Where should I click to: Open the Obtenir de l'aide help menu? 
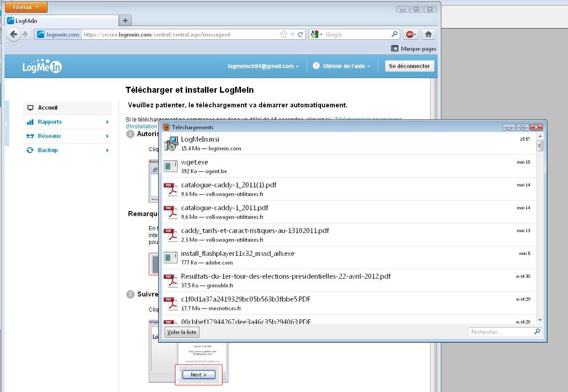pos(342,66)
